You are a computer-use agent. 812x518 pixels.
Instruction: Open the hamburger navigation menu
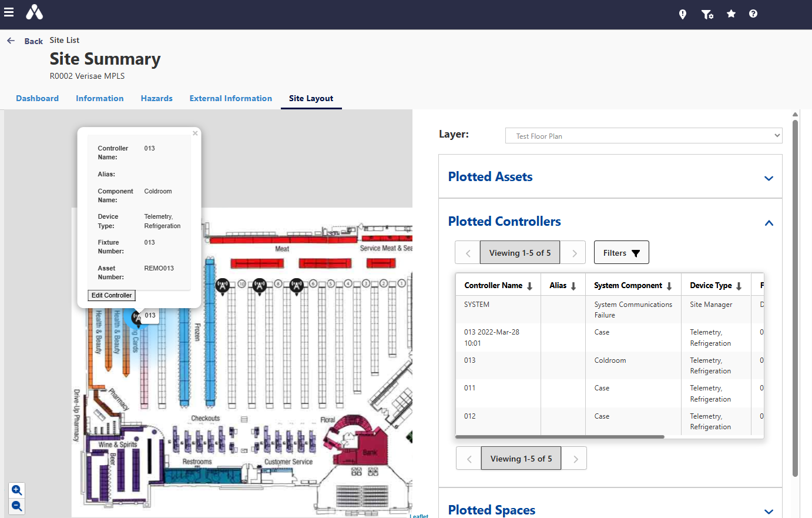(9, 12)
